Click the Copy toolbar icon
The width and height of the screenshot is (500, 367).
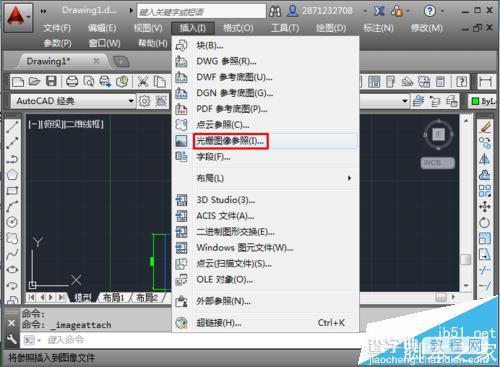click(x=160, y=82)
